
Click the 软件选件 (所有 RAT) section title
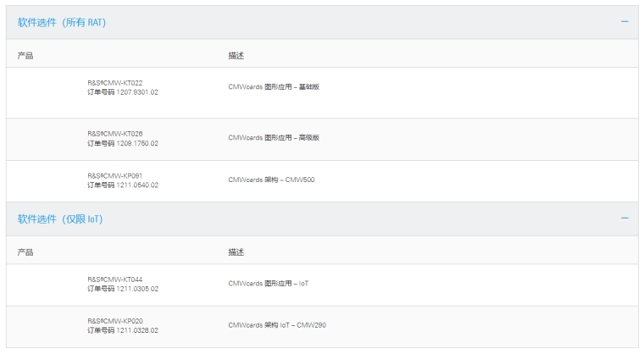point(62,22)
